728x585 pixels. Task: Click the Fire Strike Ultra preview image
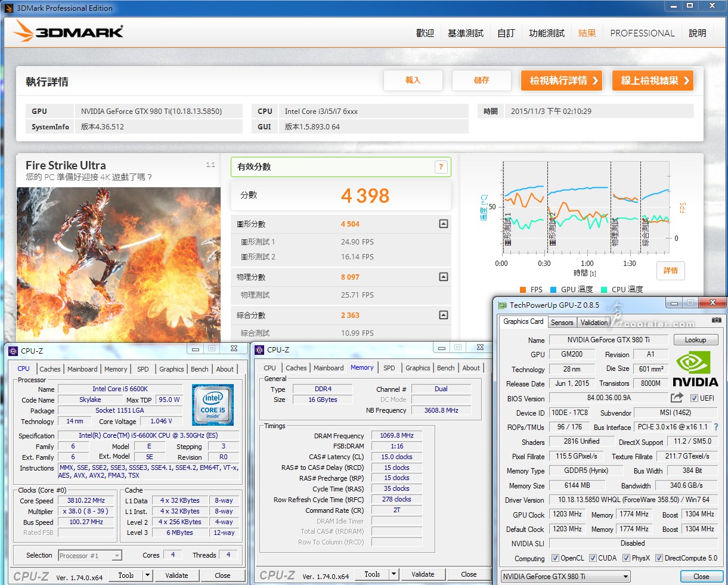tap(119, 265)
